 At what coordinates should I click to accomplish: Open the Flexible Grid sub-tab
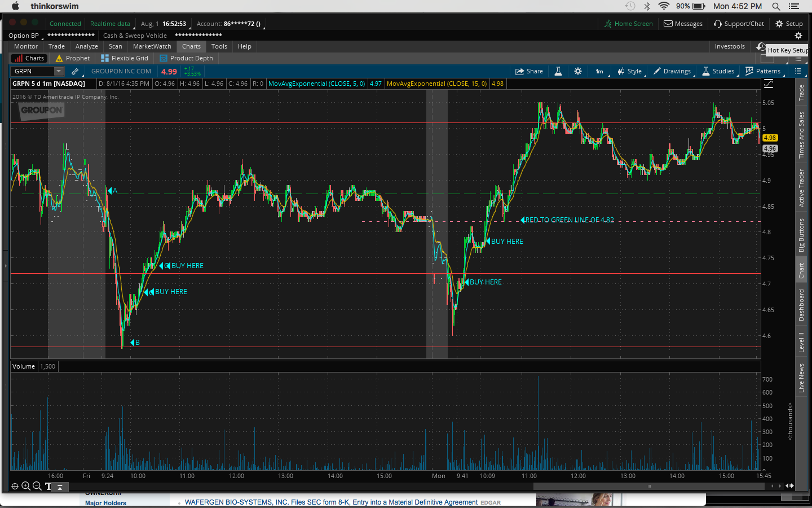125,58
